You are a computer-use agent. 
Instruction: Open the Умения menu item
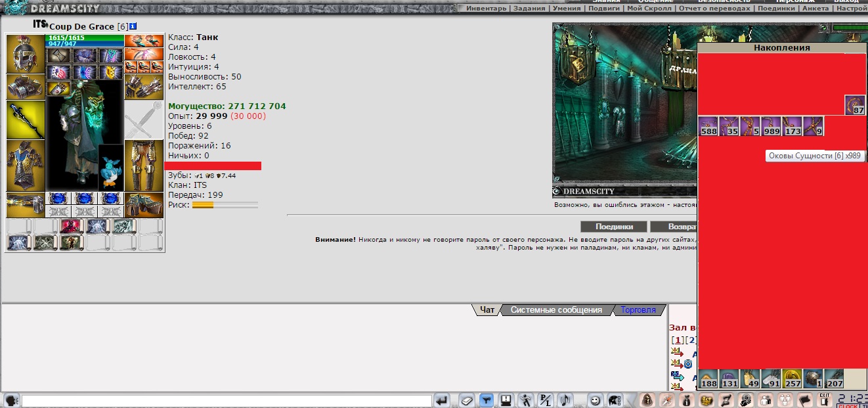pyautogui.click(x=567, y=9)
